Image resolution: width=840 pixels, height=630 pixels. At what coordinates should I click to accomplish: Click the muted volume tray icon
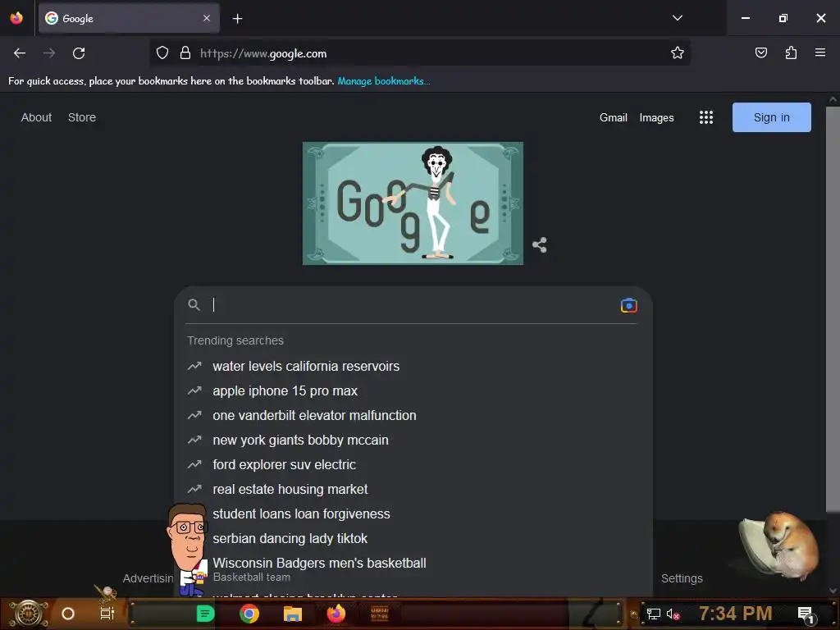(673, 614)
